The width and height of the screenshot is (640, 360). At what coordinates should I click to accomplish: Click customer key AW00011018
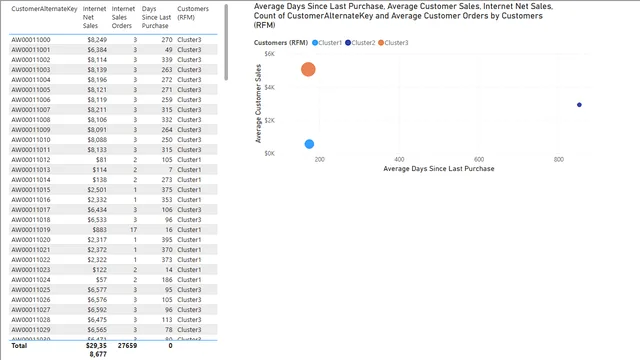31,220
